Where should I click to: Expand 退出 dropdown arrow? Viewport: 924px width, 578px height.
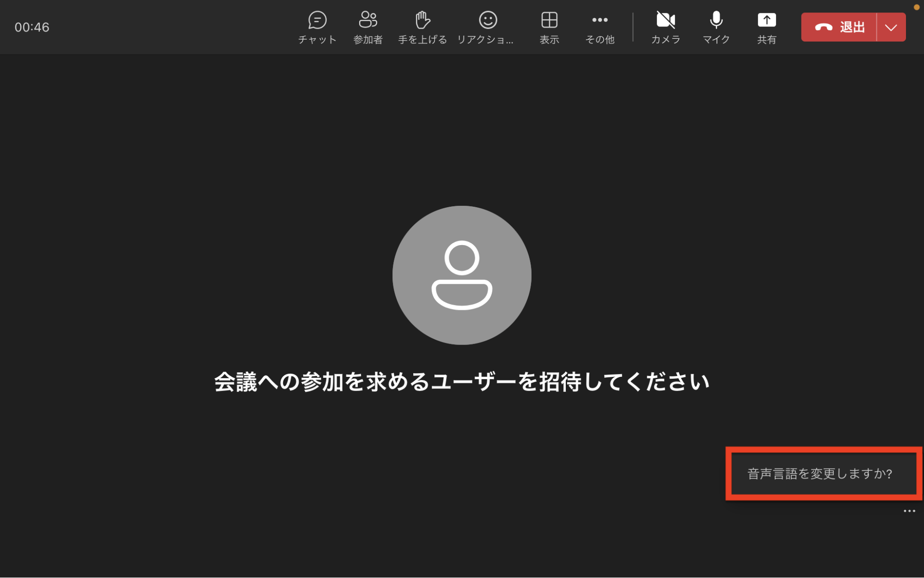point(892,27)
